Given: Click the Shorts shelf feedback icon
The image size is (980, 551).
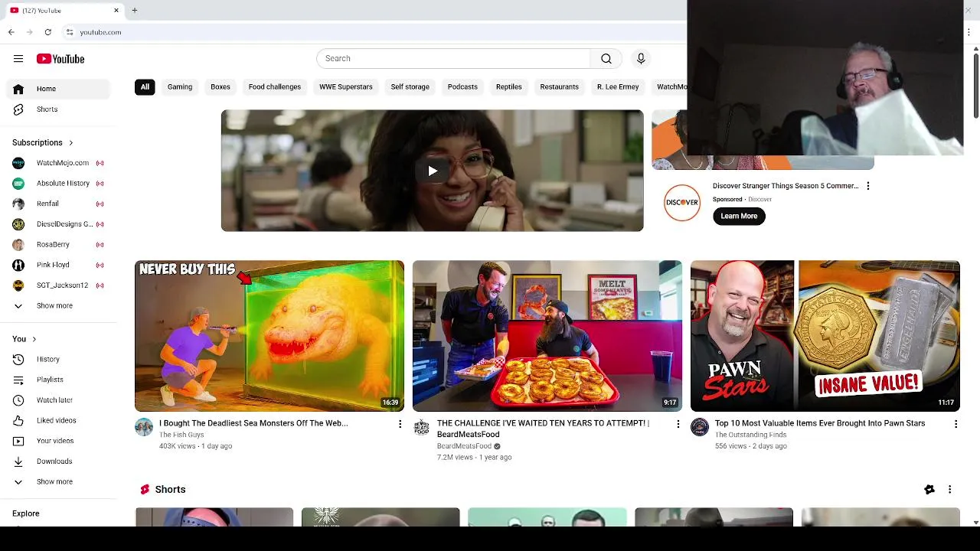Looking at the screenshot, I should 929,490.
